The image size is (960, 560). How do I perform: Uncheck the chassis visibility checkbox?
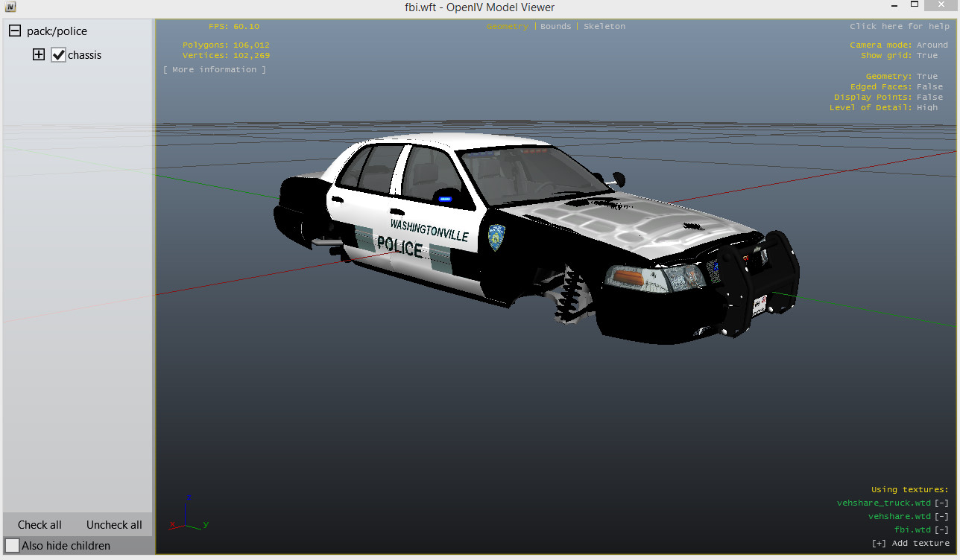point(58,54)
